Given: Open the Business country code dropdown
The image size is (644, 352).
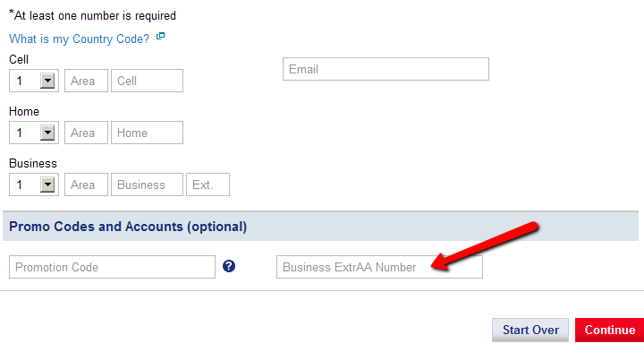Looking at the screenshot, I should (x=47, y=185).
